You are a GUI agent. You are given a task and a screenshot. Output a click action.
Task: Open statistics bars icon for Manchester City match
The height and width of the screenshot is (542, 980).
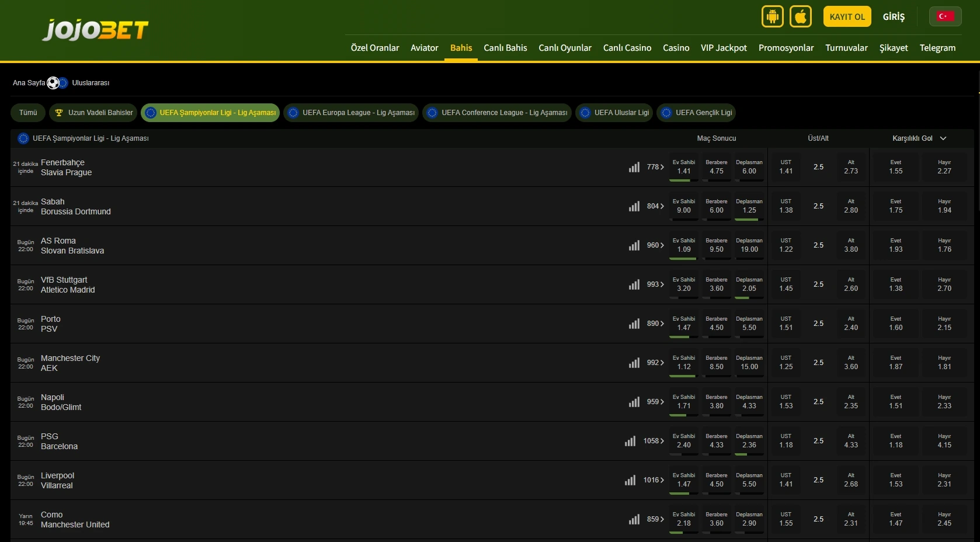click(634, 363)
